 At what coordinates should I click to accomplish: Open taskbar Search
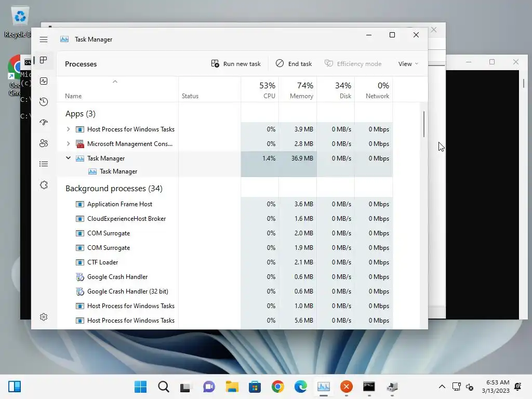pos(164,387)
